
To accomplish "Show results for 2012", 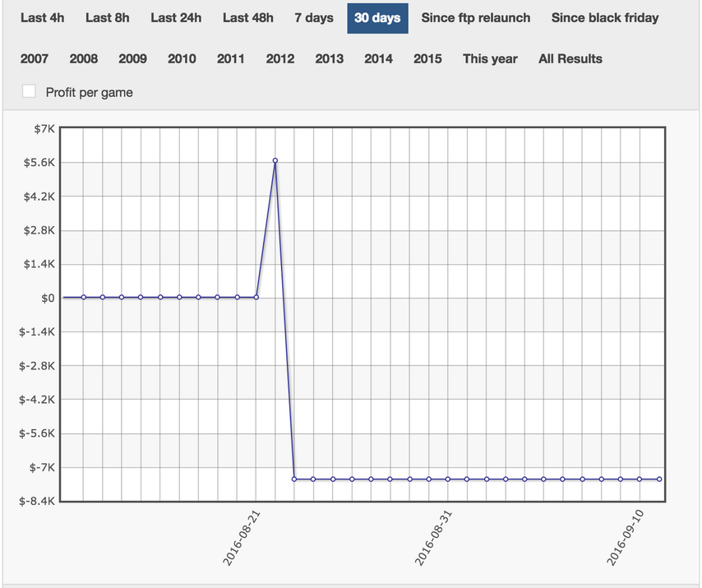I will (x=279, y=58).
